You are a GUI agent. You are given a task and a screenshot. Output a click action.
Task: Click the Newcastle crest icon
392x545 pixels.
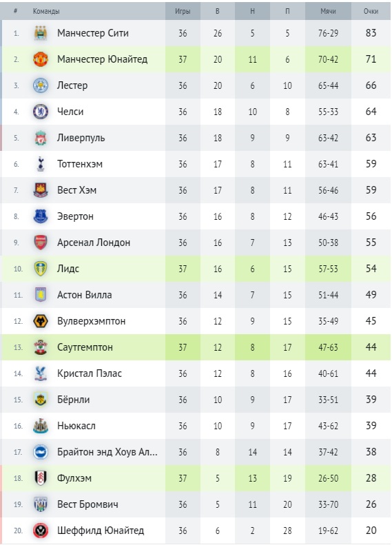pyautogui.click(x=41, y=426)
